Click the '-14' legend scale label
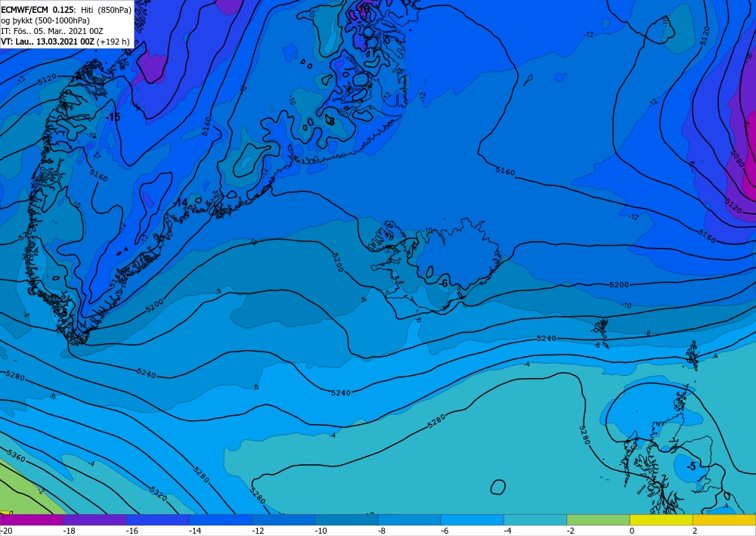Screen dimensions: 756x536 [195, 531]
